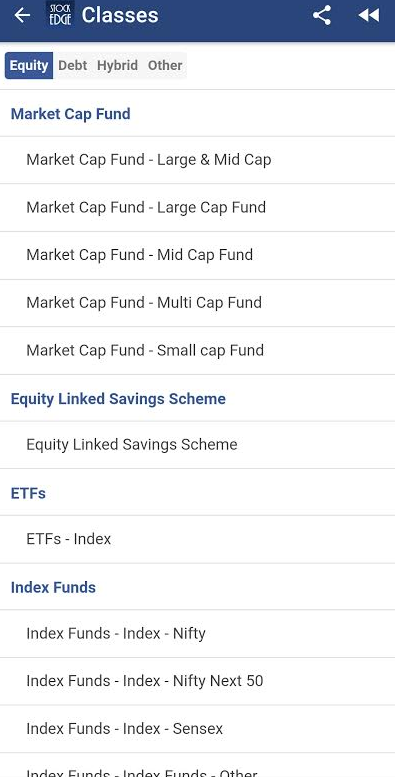The image size is (395, 777).
Task: Tap the back arrow icon
Action: coord(22,15)
